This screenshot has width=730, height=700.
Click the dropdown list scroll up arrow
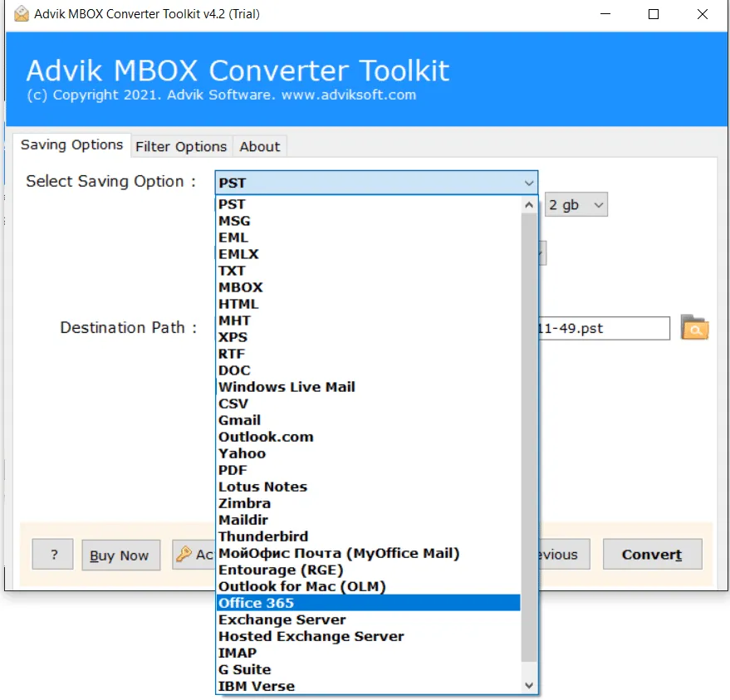(529, 205)
